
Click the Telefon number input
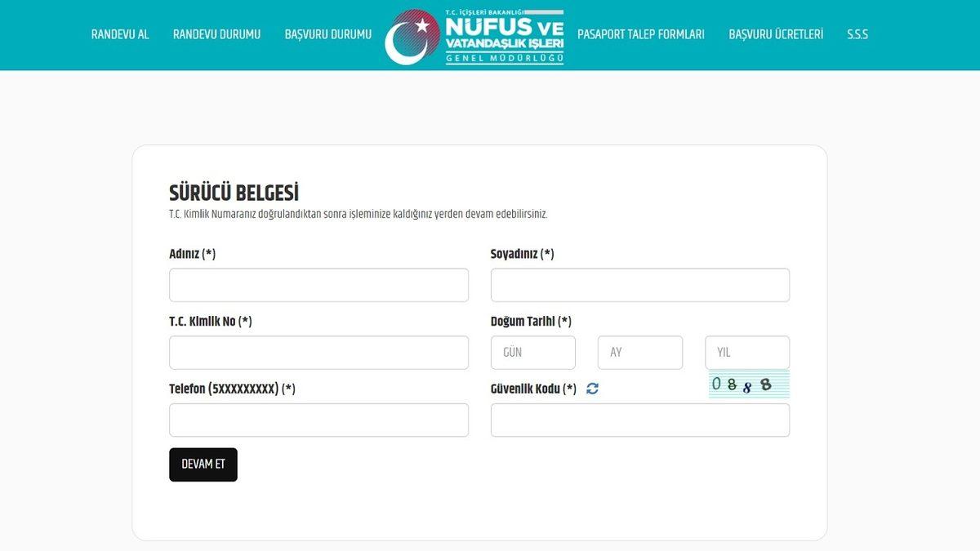tap(318, 420)
